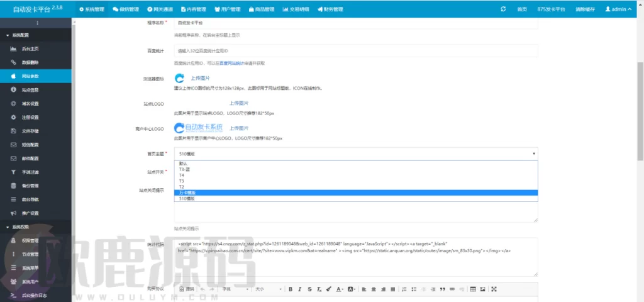Click the 程序名称 input field

tap(356, 23)
